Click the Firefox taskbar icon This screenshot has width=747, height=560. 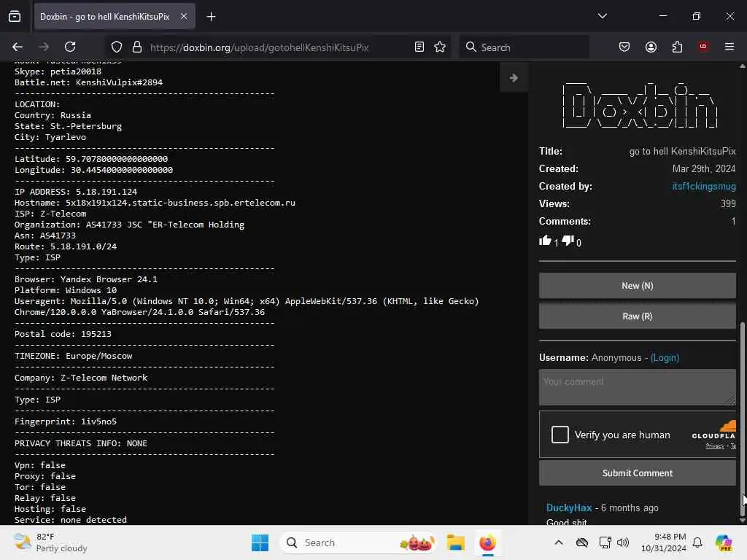pos(487,542)
